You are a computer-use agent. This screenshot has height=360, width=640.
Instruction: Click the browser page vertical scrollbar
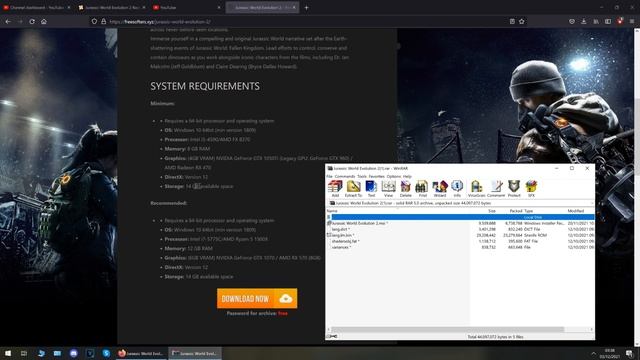click(x=637, y=186)
